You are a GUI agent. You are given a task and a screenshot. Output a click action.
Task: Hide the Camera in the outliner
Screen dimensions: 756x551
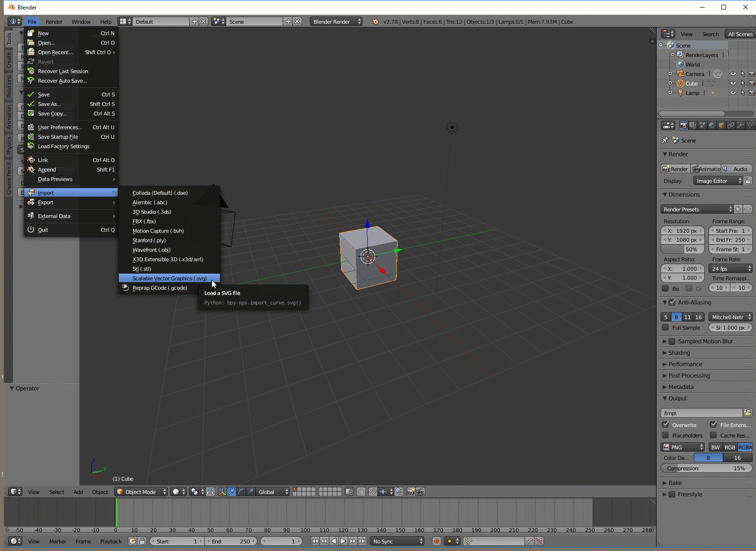click(733, 74)
